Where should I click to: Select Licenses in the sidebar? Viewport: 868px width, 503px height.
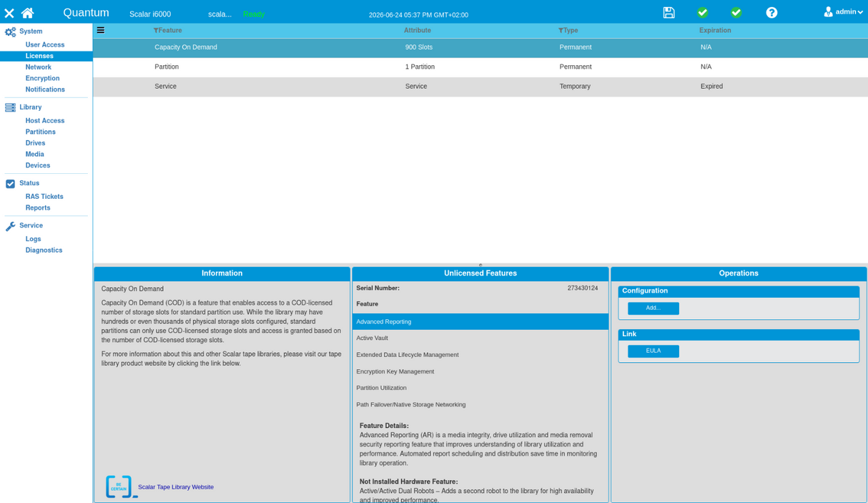[39, 56]
